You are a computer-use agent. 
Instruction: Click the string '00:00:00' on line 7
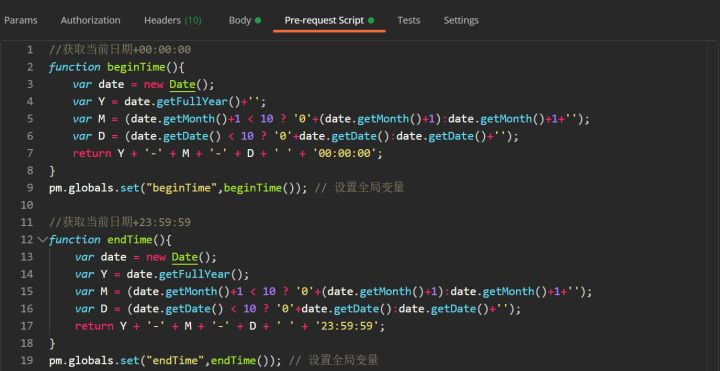[x=347, y=153]
